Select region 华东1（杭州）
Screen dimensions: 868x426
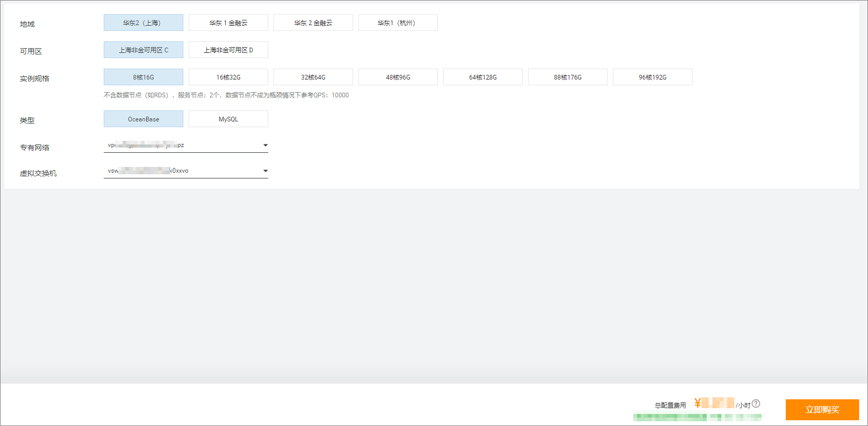pos(398,23)
